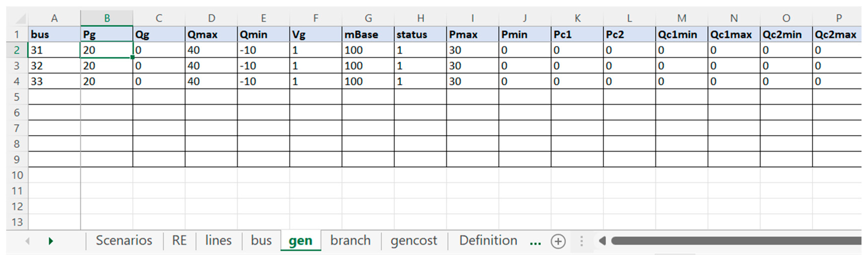
Task: Click the Pmax header cell
Action: [472, 34]
